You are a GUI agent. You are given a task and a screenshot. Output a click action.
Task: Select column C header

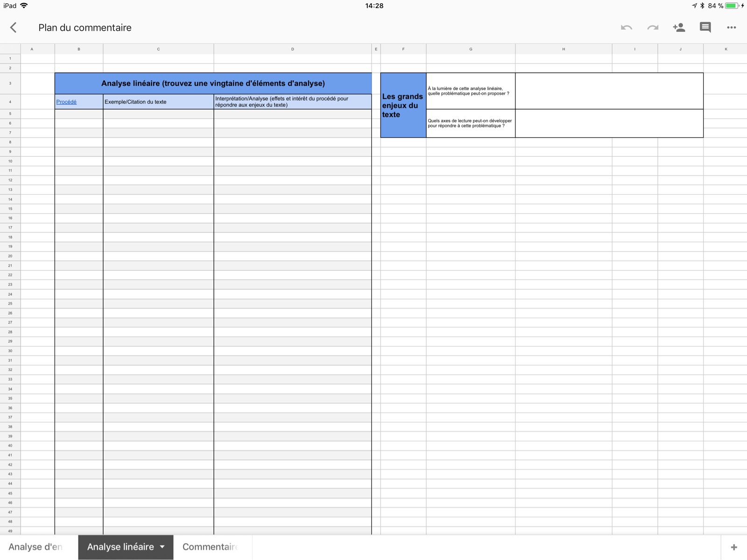(158, 49)
